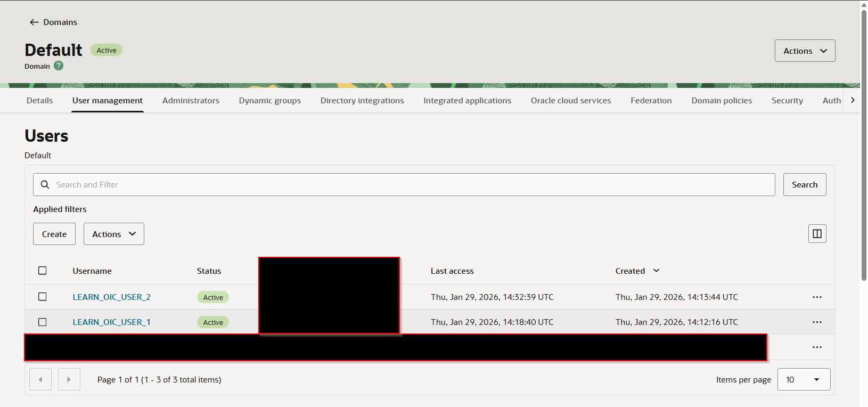The image size is (868, 407).
Task: Go to next page of users
Action: 69,380
